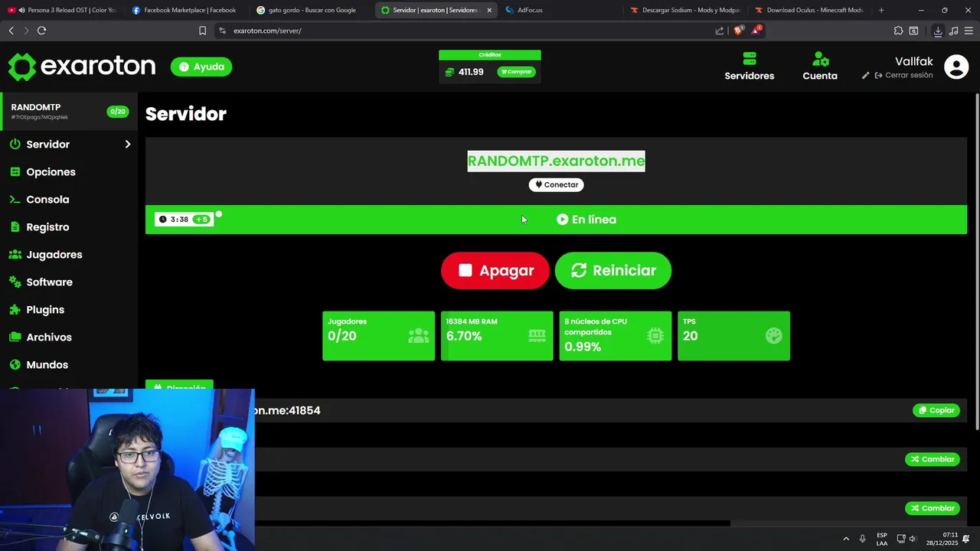The width and height of the screenshot is (980, 551).
Task: Click the Jugadores people icon in sidebar
Action: click(15, 254)
